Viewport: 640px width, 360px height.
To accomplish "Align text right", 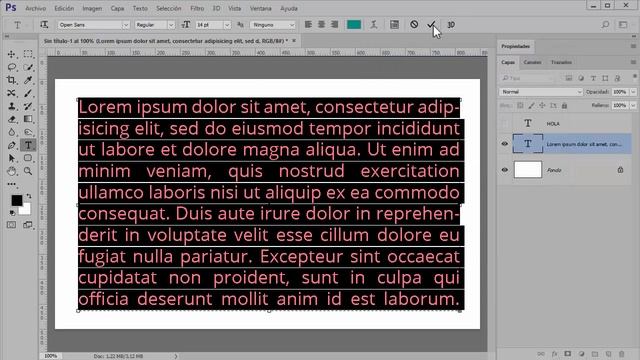I will click(x=335, y=25).
